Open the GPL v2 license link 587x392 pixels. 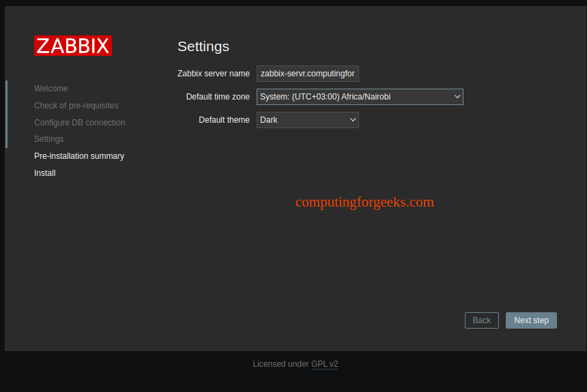coord(325,364)
